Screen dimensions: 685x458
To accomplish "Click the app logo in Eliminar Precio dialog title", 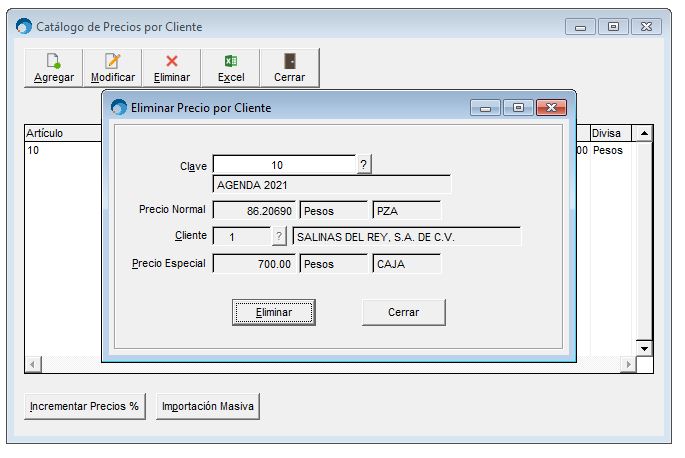I will pos(119,107).
